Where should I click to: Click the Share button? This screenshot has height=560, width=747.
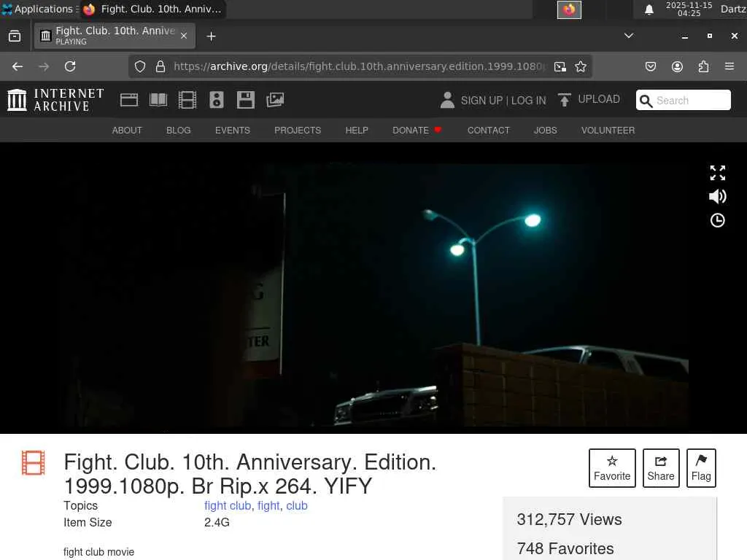point(661,468)
